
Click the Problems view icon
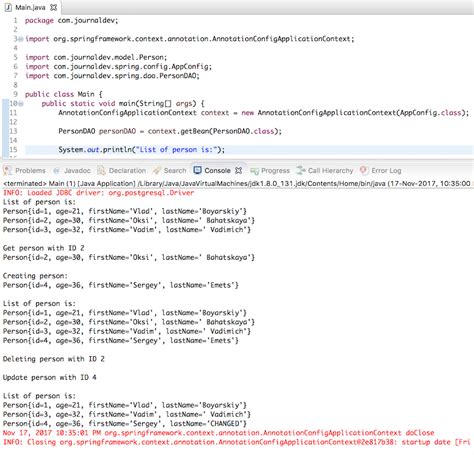coord(7,171)
